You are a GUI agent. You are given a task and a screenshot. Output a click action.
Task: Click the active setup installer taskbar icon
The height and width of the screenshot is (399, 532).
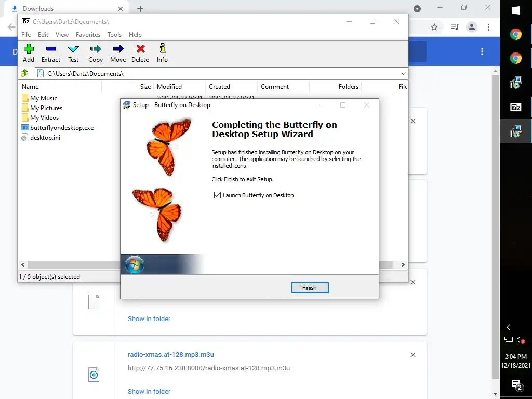516,131
